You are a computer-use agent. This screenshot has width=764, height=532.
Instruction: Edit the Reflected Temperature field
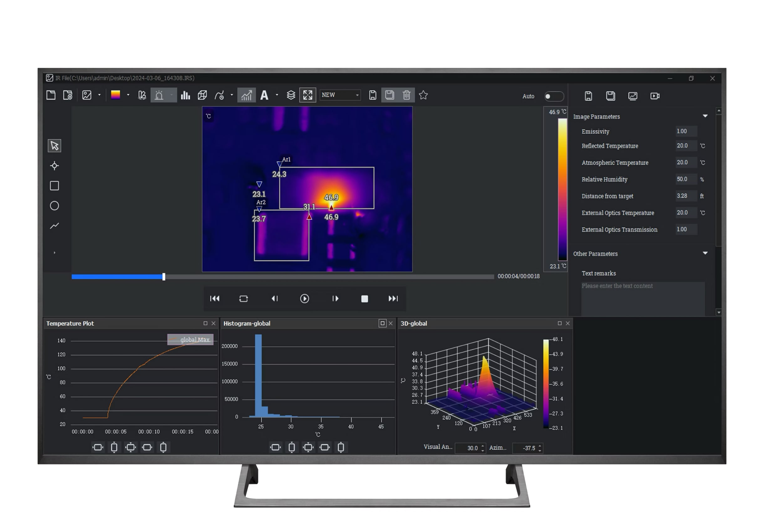[x=686, y=146]
